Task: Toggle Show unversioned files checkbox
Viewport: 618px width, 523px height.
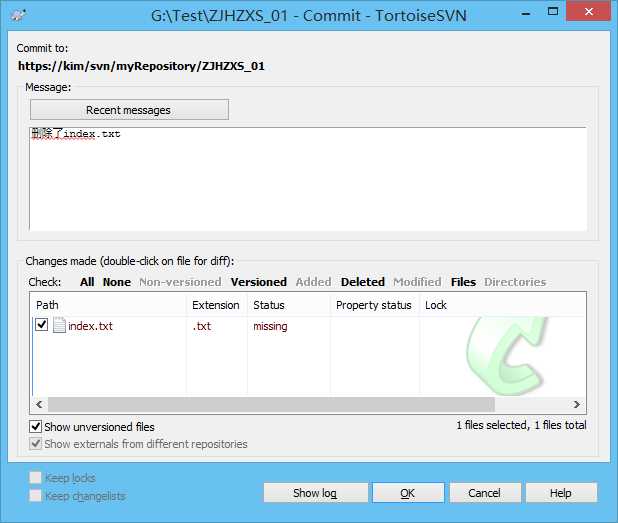Action: click(35, 426)
